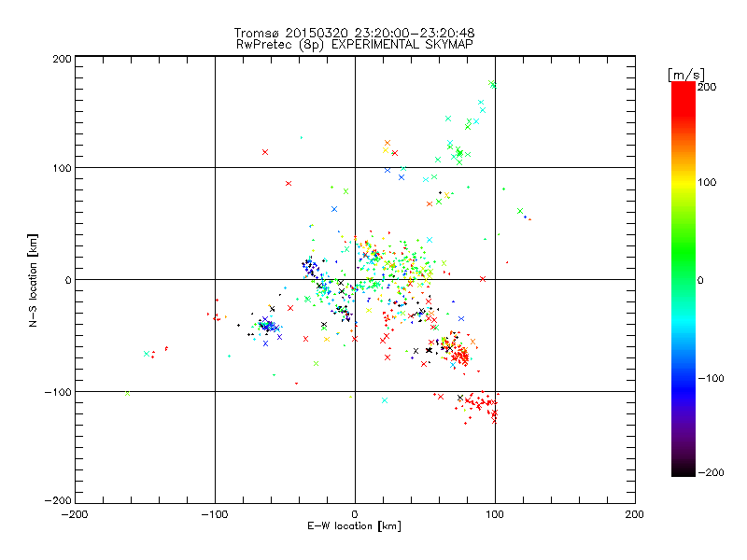Click the x-axis tick label '100'
The height and width of the screenshot is (560, 747).
[495, 514]
